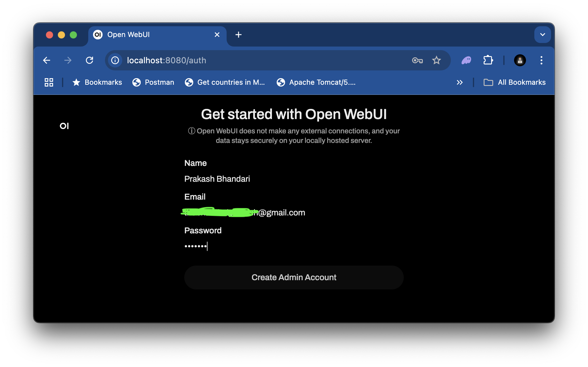Click the macOS green full-screen window button

[73, 35]
